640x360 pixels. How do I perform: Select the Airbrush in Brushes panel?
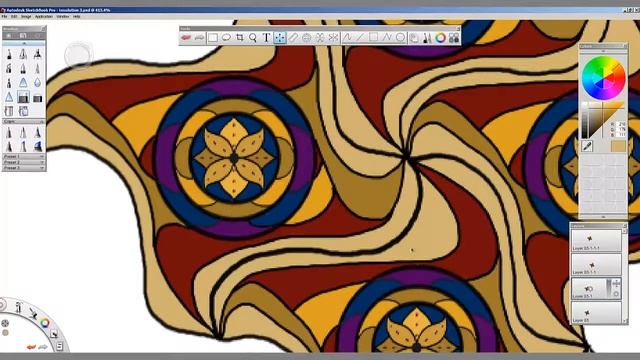pos(23,53)
